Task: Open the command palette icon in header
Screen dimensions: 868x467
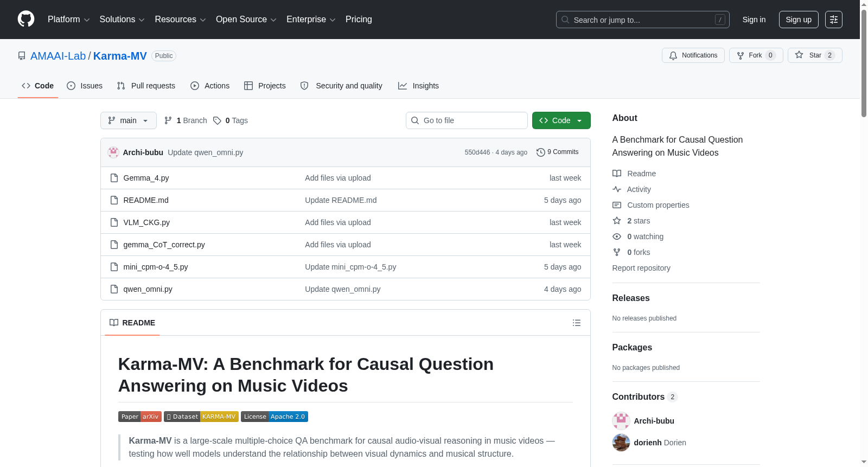Action: pyautogui.click(x=833, y=20)
